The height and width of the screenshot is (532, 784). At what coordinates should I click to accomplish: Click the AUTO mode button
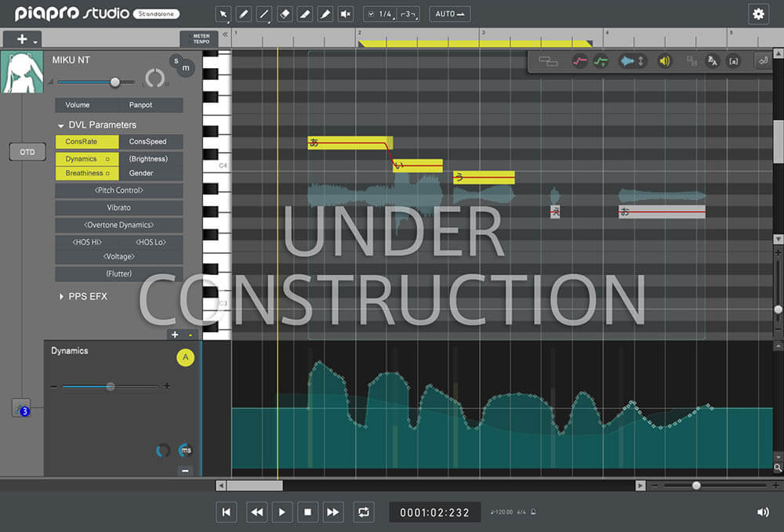point(450,14)
